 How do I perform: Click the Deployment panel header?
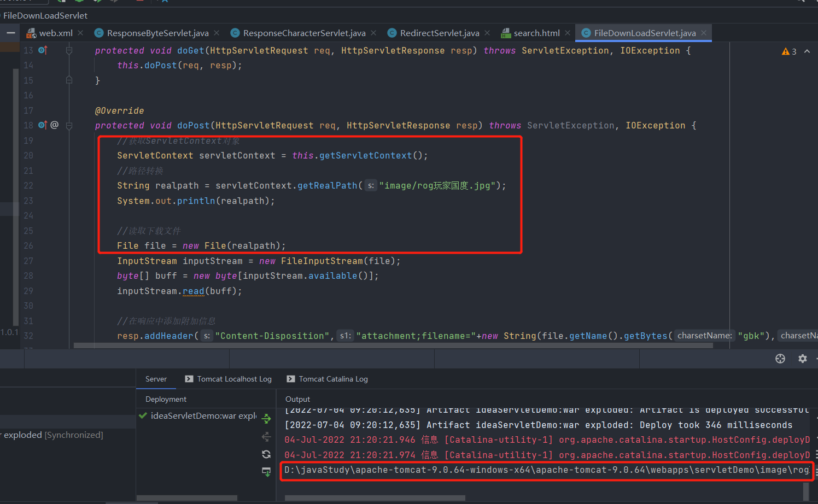click(x=166, y=399)
